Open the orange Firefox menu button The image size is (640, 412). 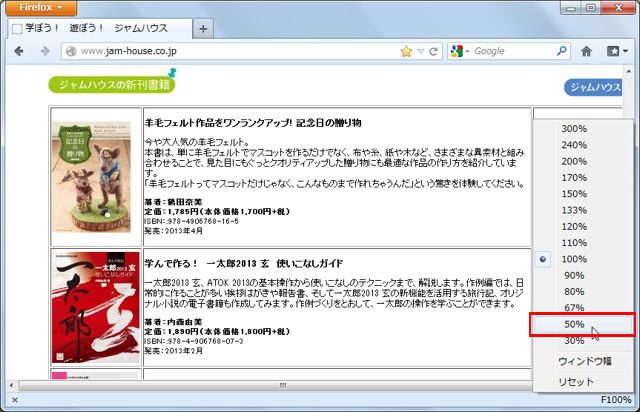coord(41,7)
